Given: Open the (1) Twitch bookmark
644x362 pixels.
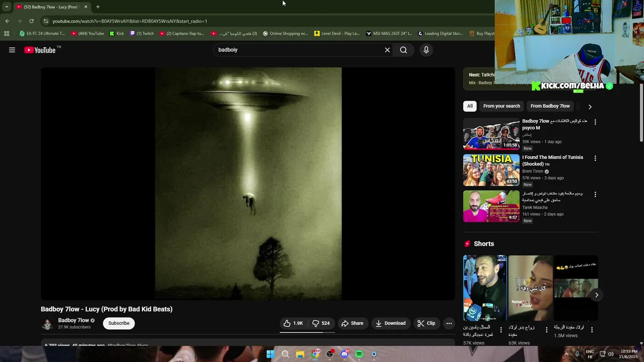Looking at the screenshot, I should tap(142, 34).
